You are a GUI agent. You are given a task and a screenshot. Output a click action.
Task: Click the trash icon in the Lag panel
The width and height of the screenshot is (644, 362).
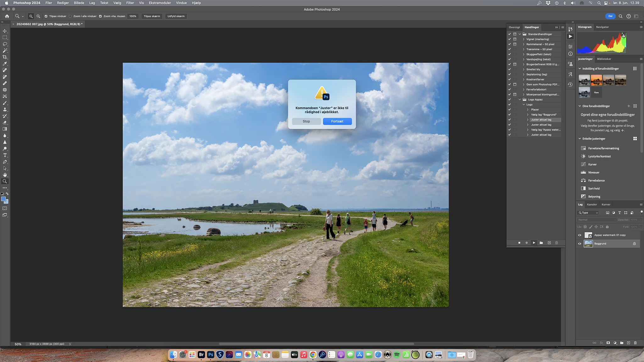pos(635,343)
